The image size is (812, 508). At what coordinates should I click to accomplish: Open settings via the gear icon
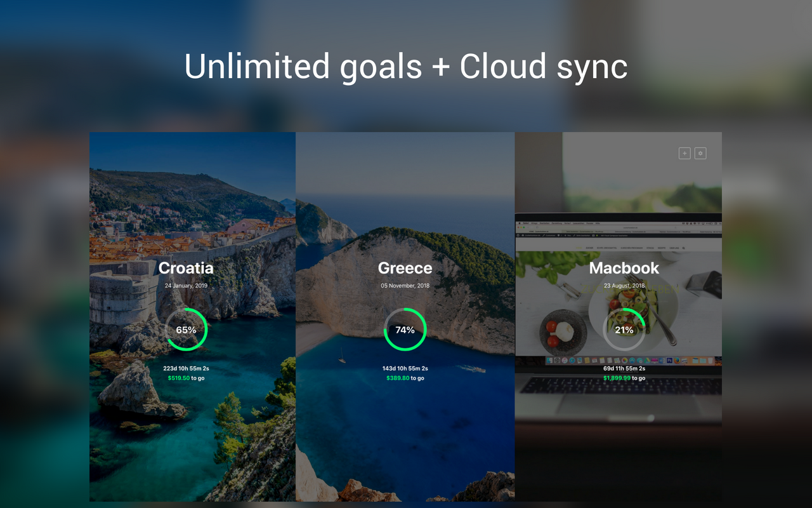(x=700, y=153)
